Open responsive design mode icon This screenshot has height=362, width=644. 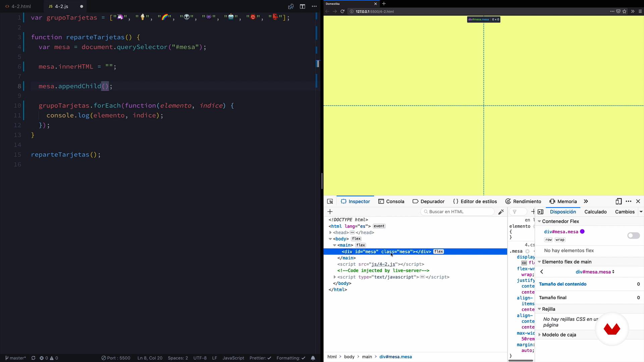[619, 201]
